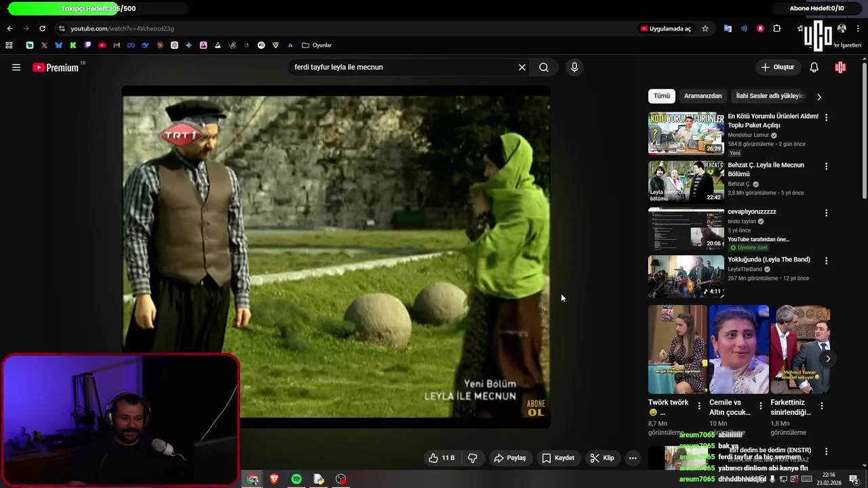Open the cevaplıyoruzzzzz video thumbnail

(x=686, y=229)
